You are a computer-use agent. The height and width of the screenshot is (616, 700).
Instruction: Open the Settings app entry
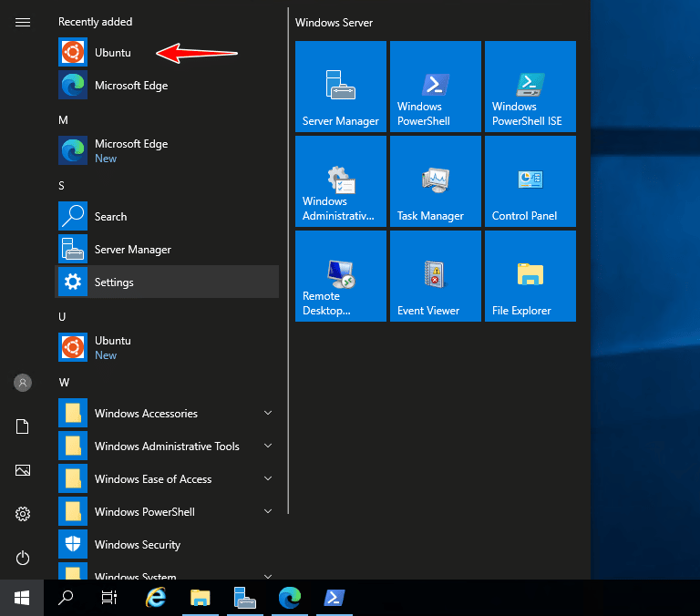(x=167, y=282)
